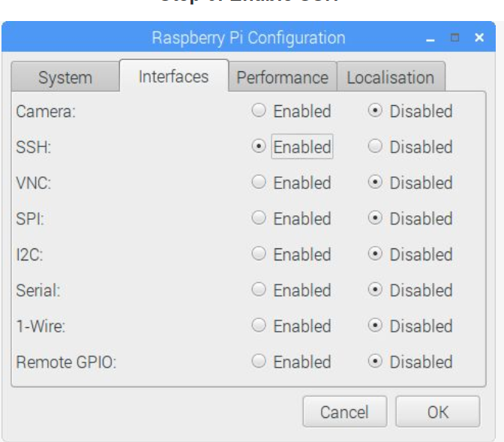Screen dimensions: 504x442
Task: Select the SSH Enabled radio button
Action: (259, 147)
